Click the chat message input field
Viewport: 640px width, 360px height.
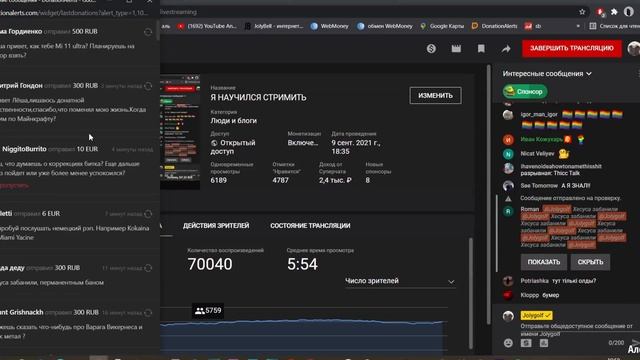[576, 329]
